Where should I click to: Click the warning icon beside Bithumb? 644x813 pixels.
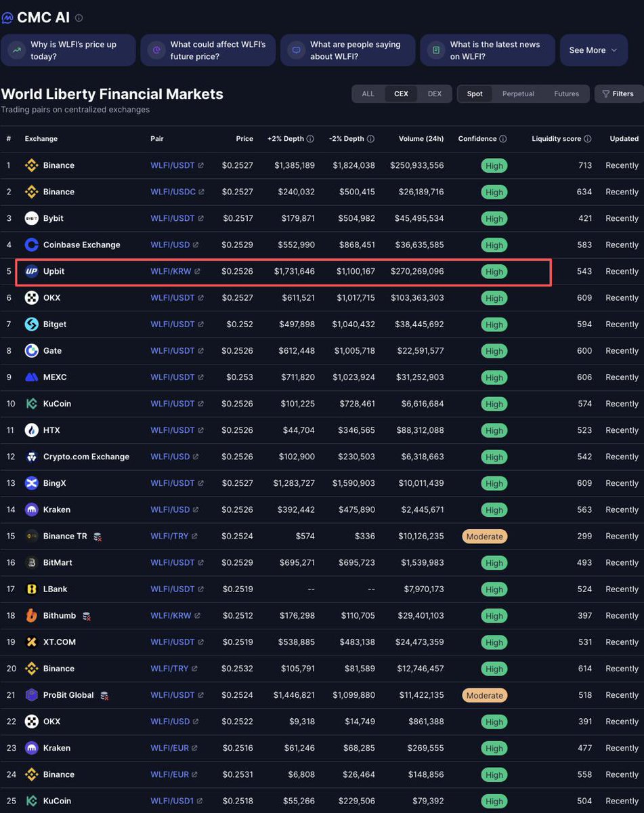[x=87, y=616]
